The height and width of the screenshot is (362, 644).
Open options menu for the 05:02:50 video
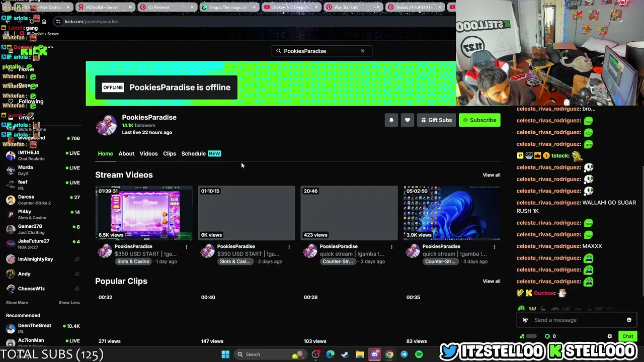(494, 247)
